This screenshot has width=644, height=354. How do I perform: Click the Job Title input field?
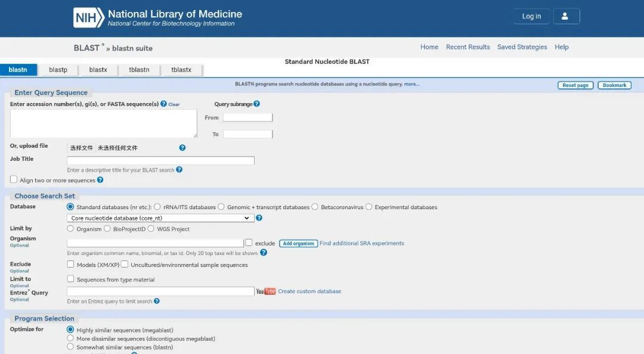tap(160, 160)
